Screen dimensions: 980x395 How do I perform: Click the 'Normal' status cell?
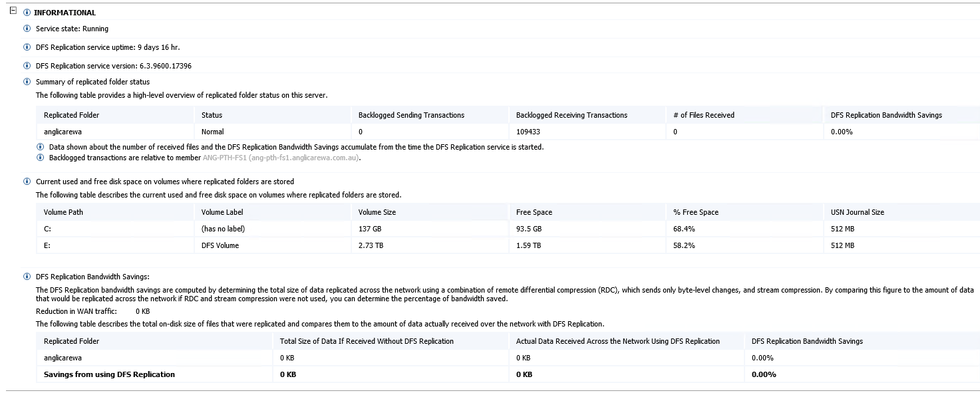(x=213, y=132)
